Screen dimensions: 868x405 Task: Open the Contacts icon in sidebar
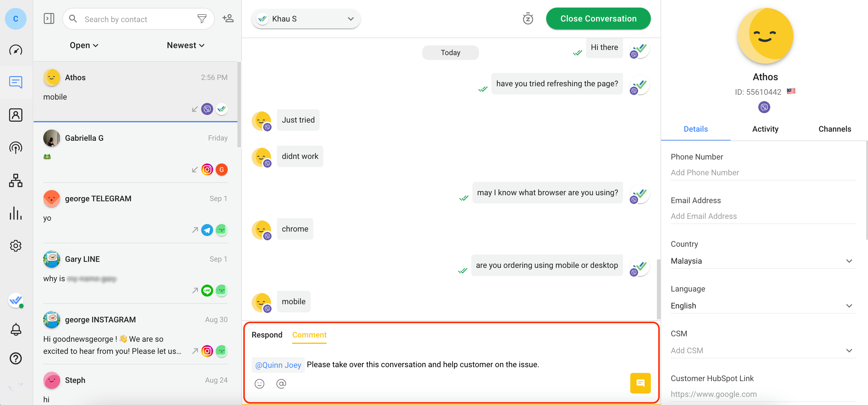[15, 115]
